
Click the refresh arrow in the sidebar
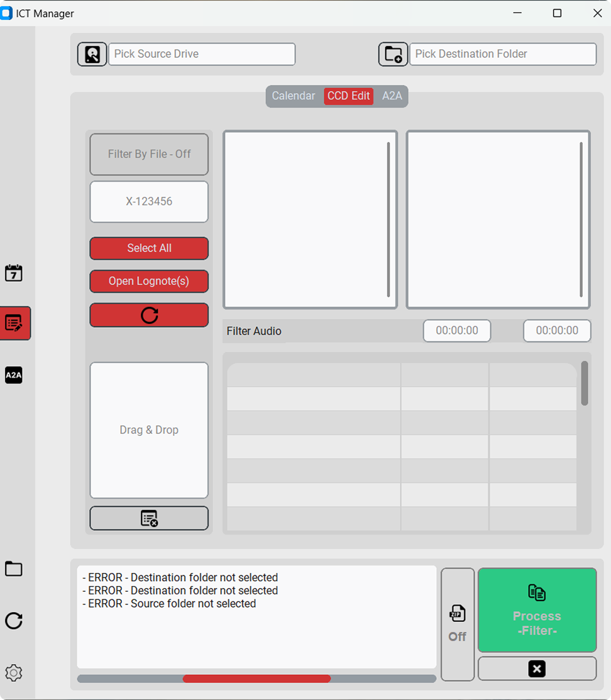(x=14, y=621)
